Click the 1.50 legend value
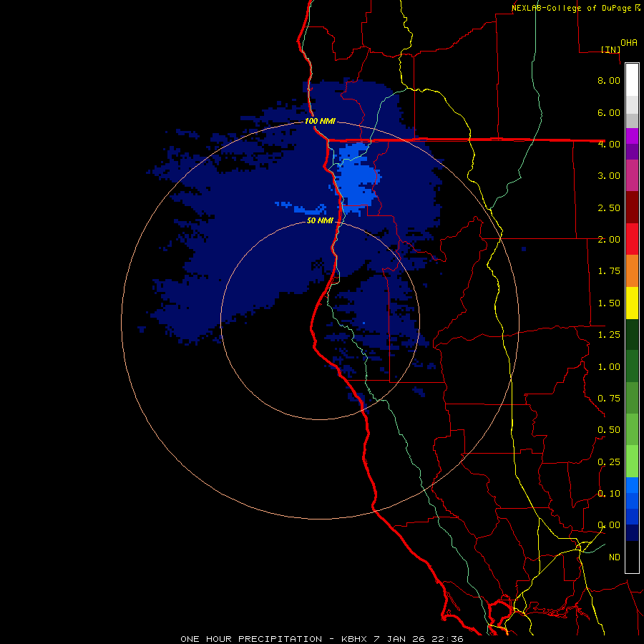644x644 pixels. coord(609,303)
